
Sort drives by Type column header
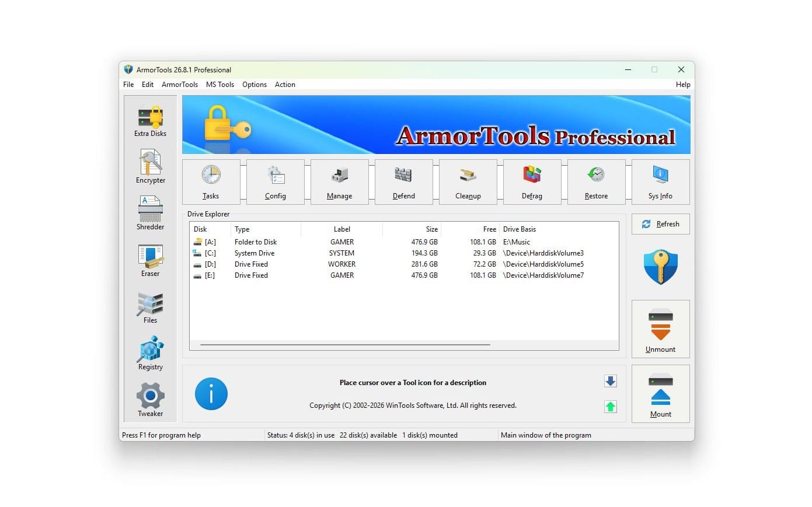[266, 229]
